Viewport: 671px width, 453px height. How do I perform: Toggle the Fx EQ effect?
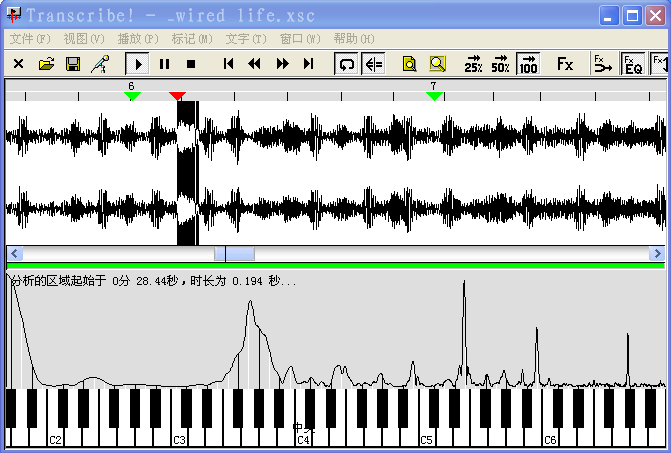coord(633,64)
